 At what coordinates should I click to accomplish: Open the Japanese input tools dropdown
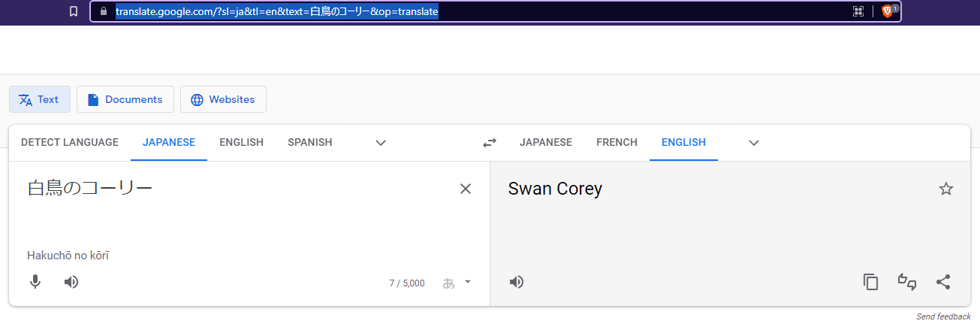click(x=467, y=282)
